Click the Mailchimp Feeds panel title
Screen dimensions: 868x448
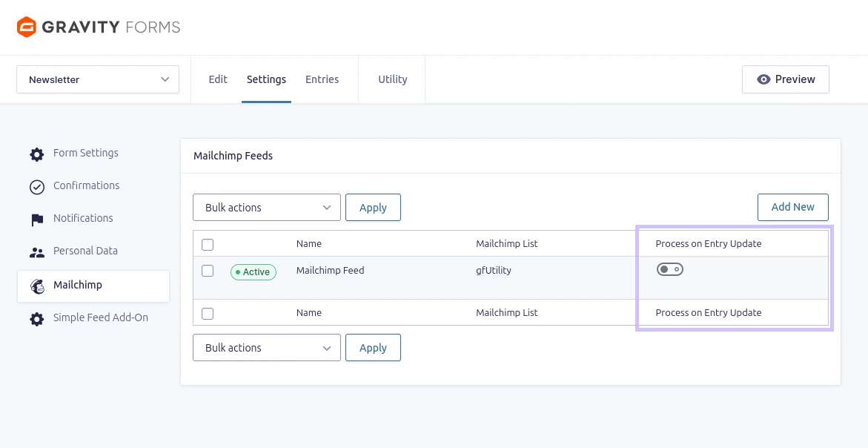[233, 156]
